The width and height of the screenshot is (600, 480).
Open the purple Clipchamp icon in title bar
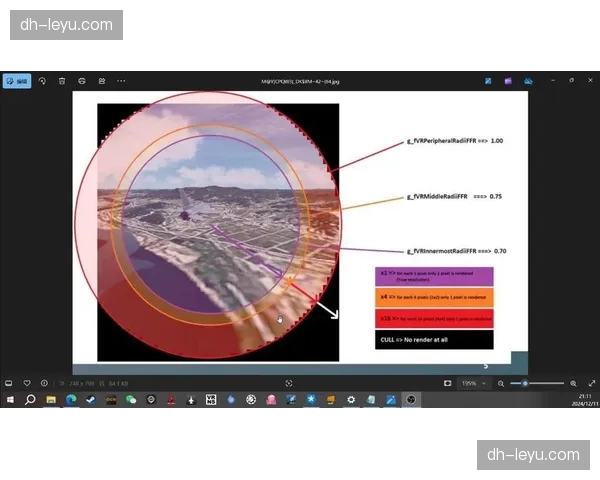[x=508, y=80]
